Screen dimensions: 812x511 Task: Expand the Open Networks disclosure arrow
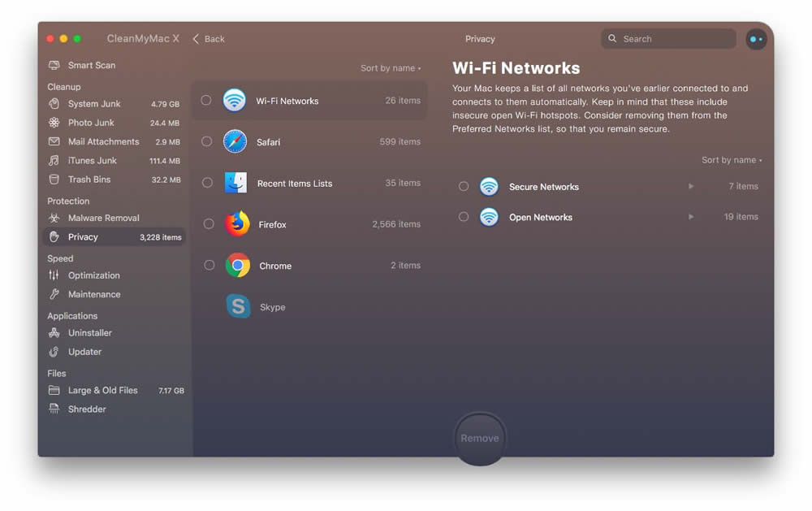tap(691, 217)
